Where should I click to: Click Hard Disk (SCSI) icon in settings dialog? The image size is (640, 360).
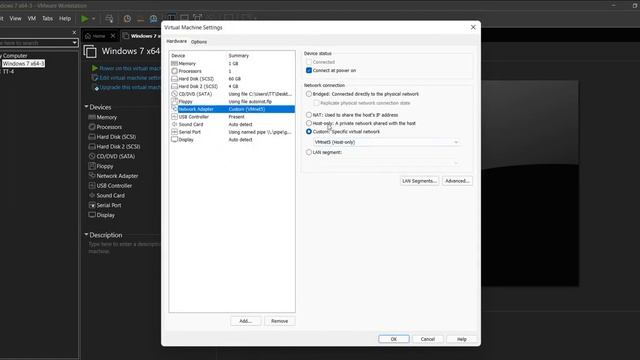click(x=174, y=78)
